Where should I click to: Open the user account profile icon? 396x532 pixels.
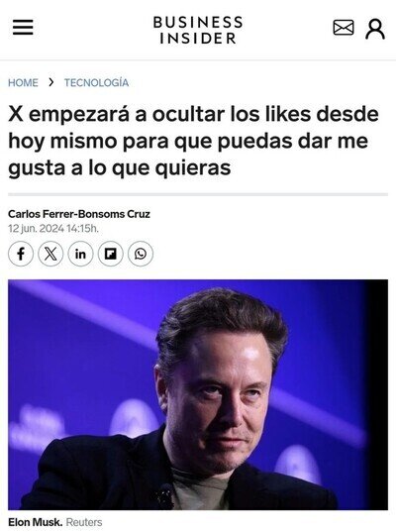point(375,29)
